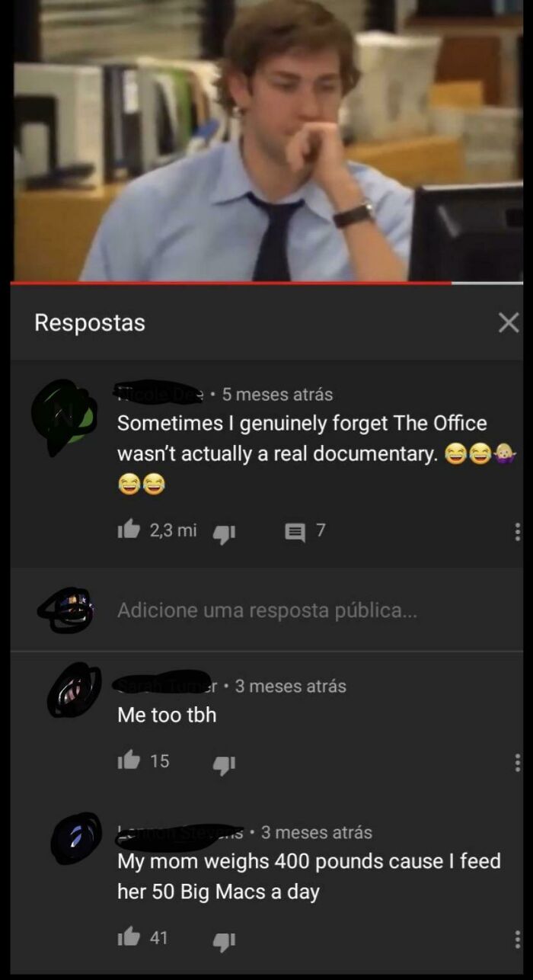Open options menu for The Office documentary comment
The width and height of the screenshot is (533, 980).
[x=518, y=532]
